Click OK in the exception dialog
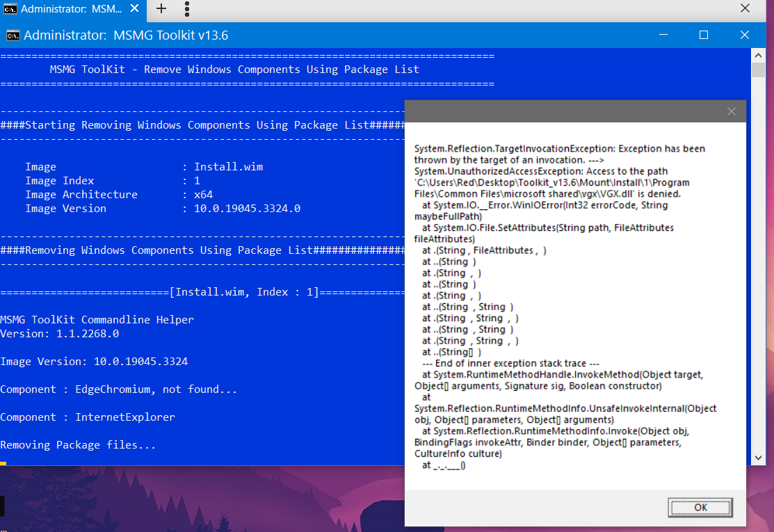 [x=700, y=508]
